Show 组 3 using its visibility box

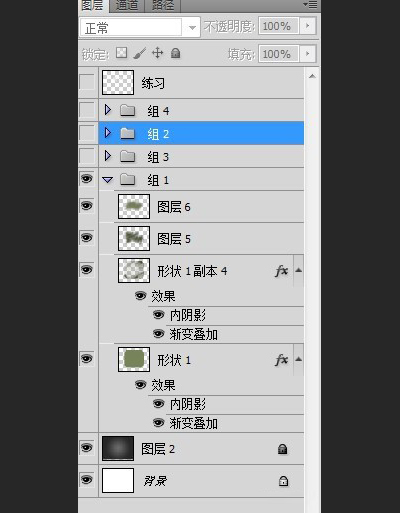click(x=87, y=156)
